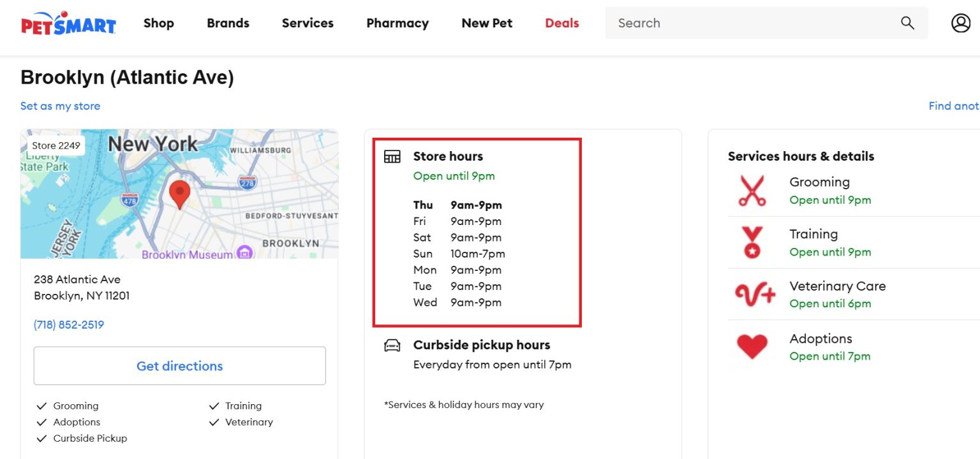Open the store location map thumbnail
This screenshot has width=980, height=459.
[179, 194]
